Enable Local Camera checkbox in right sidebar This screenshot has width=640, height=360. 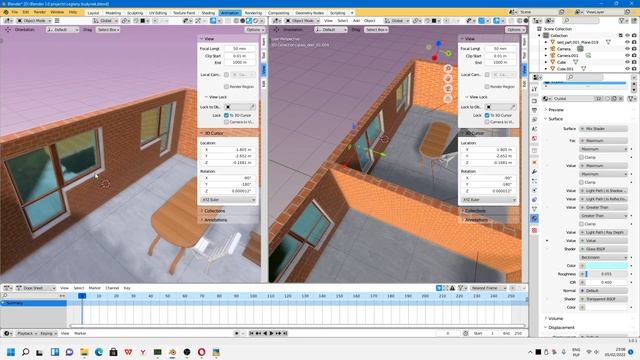pos(487,75)
